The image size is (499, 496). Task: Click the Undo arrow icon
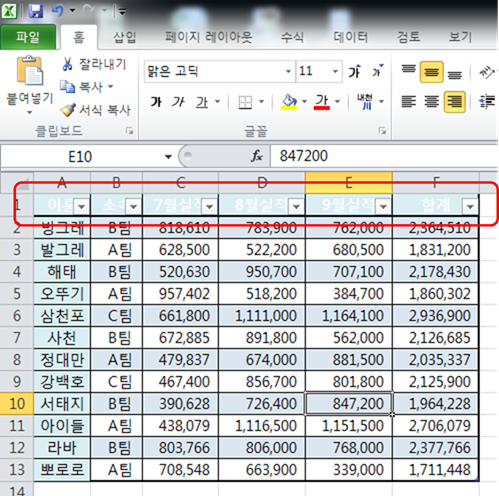click(x=58, y=11)
